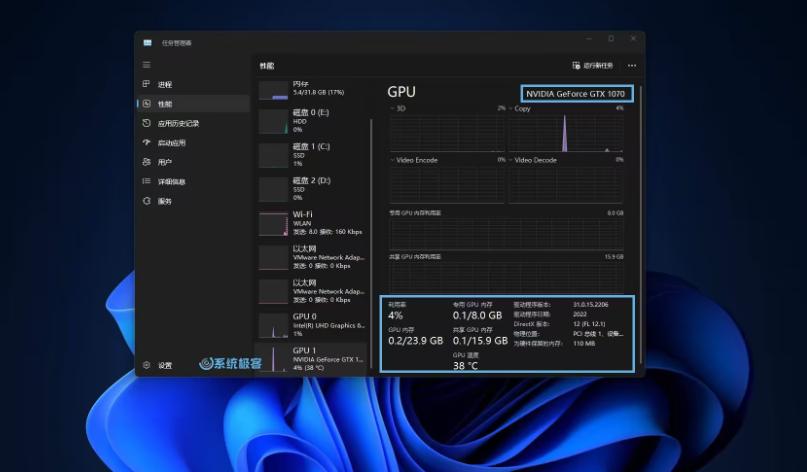Toggle the hamburger navigation menu
Viewport: 807px width, 472px height.
pyautogui.click(x=147, y=65)
